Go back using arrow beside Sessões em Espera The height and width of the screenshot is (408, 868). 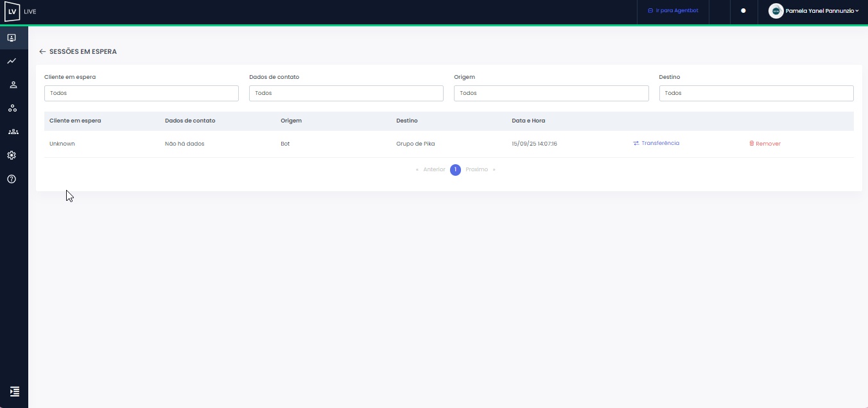42,51
